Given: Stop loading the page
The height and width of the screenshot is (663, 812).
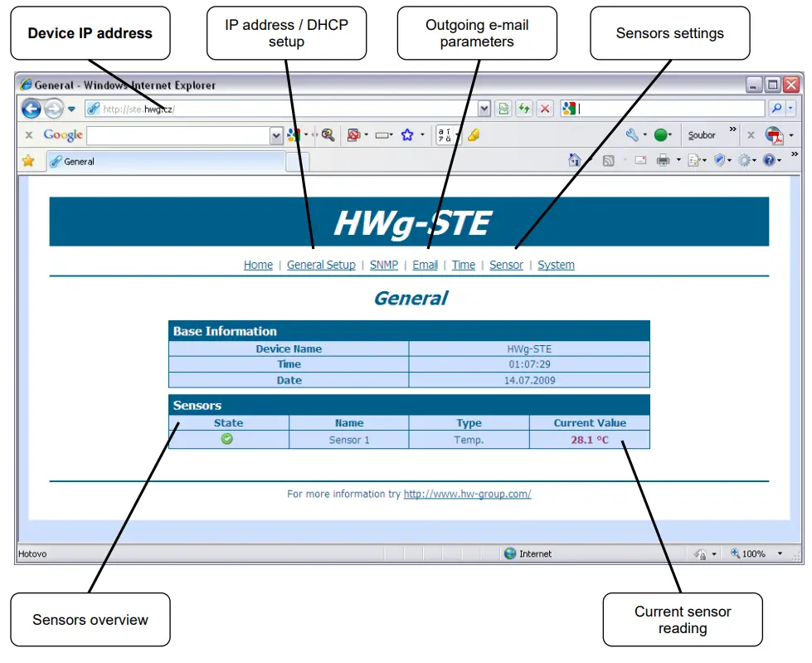Looking at the screenshot, I should [x=545, y=109].
